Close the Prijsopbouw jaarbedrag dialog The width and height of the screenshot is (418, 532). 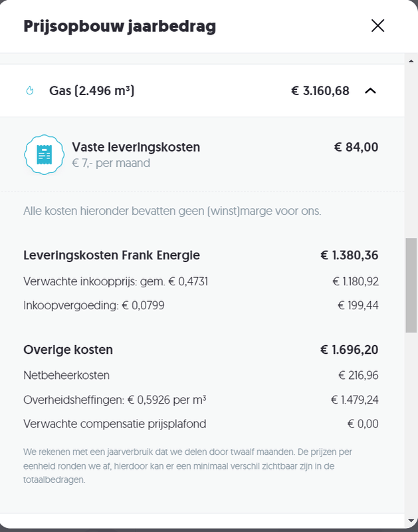click(377, 26)
